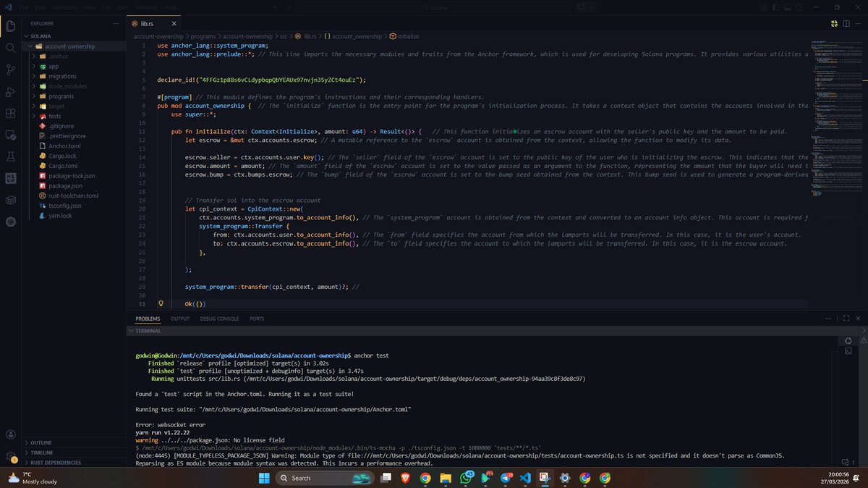The image size is (868, 488).
Task: Expand the TIMELINE section
Action: (75, 453)
